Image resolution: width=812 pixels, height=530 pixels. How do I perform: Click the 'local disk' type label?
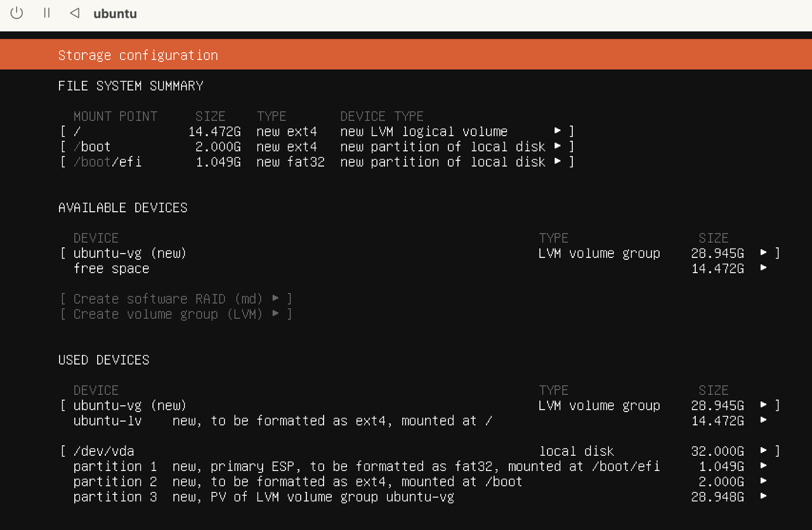click(x=577, y=451)
